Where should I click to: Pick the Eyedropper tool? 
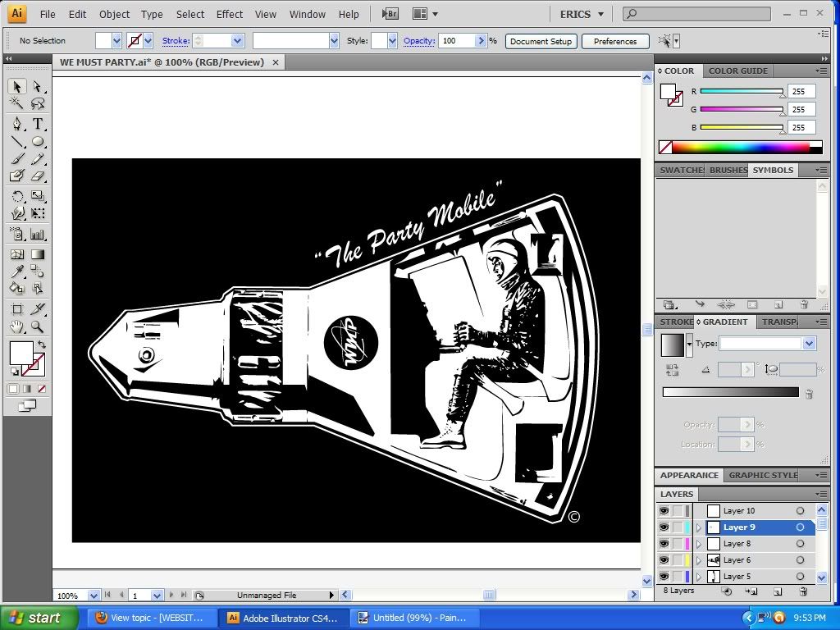(x=17, y=272)
